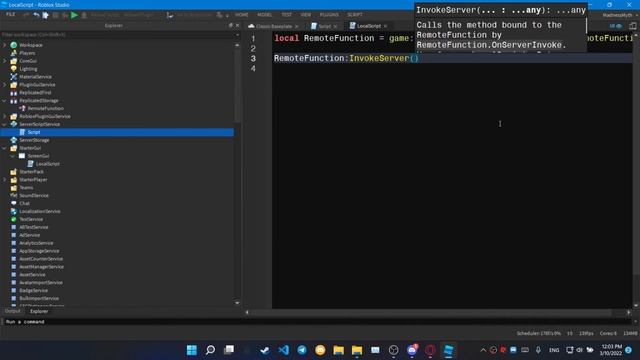Click the Run a command bar
The height and width of the screenshot is (360, 640).
pos(318,322)
